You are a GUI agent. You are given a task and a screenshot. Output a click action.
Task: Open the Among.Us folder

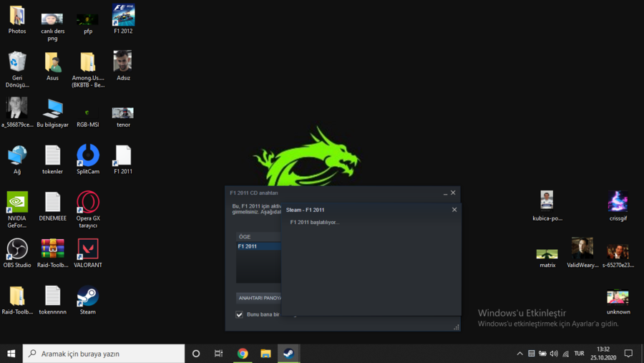(x=88, y=69)
